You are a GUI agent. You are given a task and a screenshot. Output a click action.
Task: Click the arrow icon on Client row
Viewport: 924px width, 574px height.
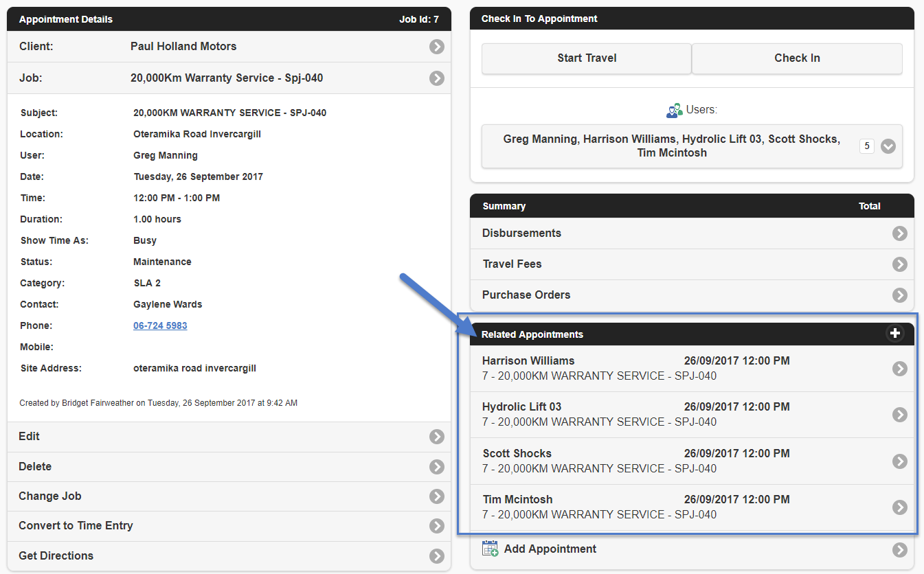pos(437,47)
